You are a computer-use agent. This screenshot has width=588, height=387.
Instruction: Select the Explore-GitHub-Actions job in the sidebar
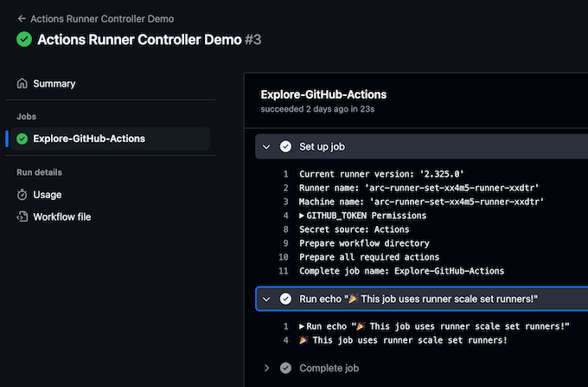coord(111,139)
